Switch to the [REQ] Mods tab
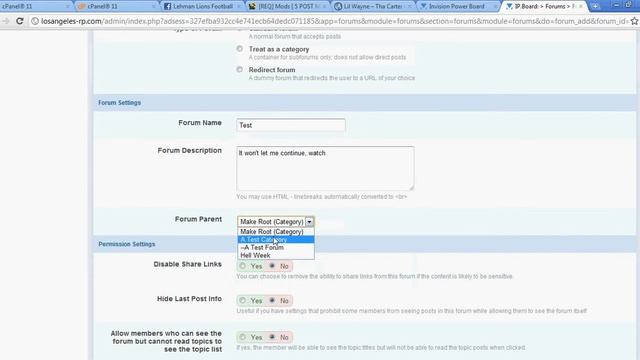 pyautogui.click(x=288, y=7)
